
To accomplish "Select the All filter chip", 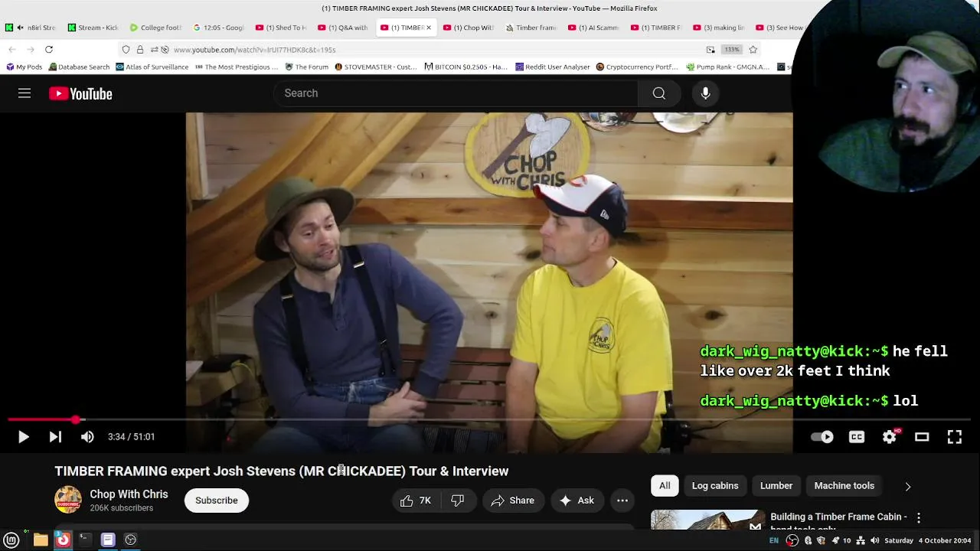I will [665, 486].
